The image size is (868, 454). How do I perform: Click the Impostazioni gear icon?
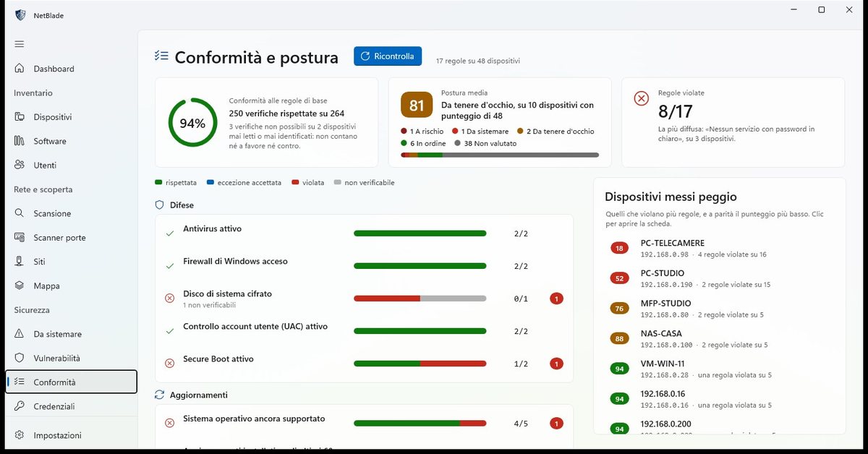coord(20,435)
